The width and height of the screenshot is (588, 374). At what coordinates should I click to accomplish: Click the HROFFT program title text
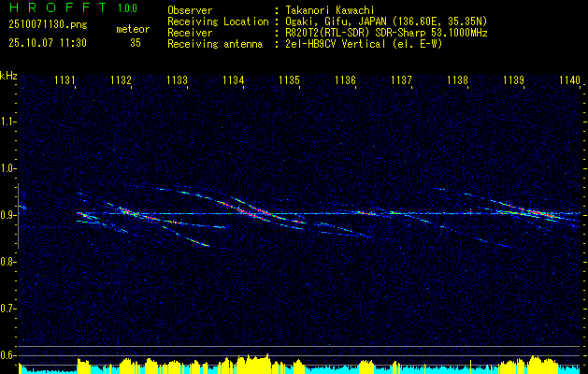coord(58,7)
